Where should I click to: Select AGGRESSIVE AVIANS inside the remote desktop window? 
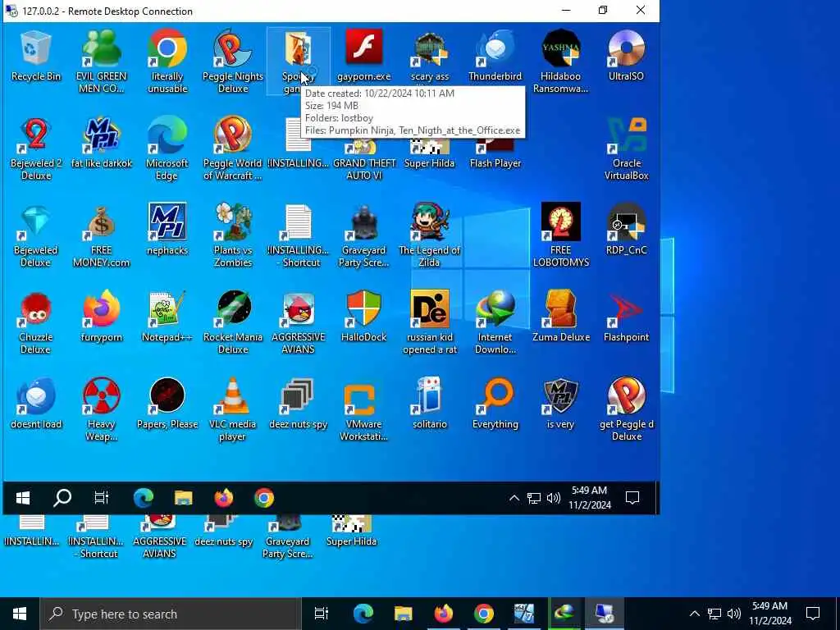(x=299, y=322)
